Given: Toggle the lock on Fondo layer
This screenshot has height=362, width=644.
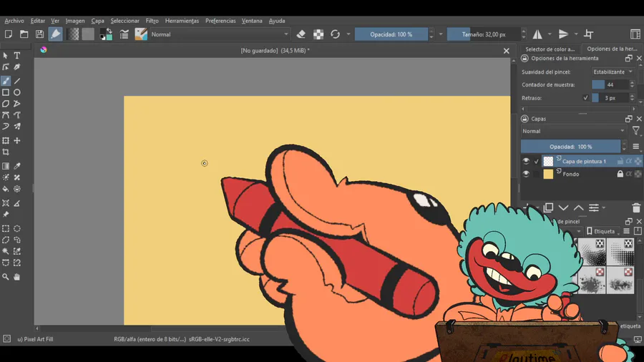Looking at the screenshot, I should coord(620,174).
